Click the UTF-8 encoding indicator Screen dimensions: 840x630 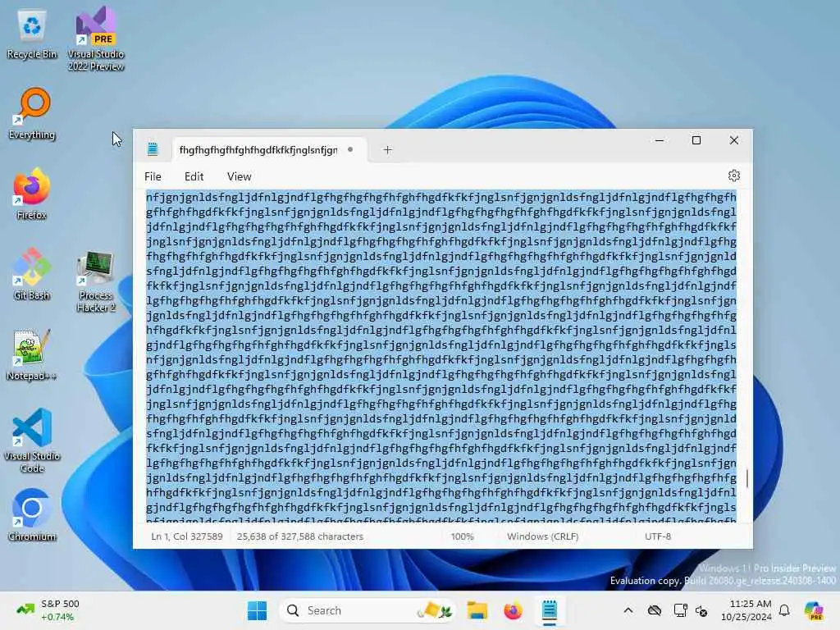coord(658,536)
